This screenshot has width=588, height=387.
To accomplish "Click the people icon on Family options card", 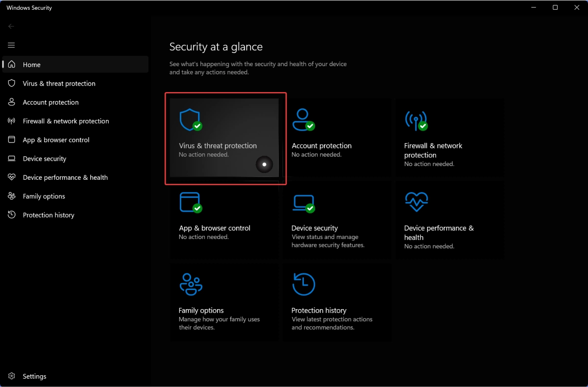I will click(x=191, y=284).
